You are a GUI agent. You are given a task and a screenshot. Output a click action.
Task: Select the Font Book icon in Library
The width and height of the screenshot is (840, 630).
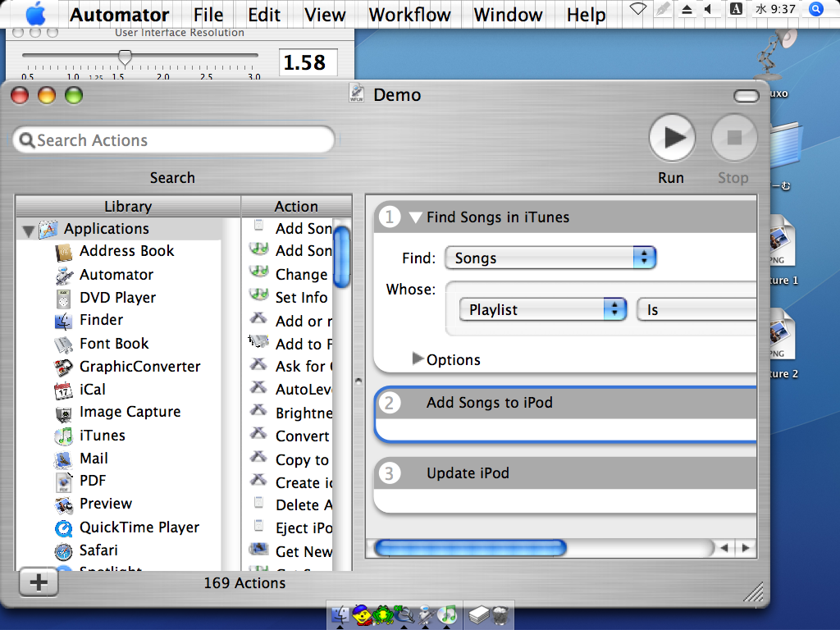[x=64, y=344]
